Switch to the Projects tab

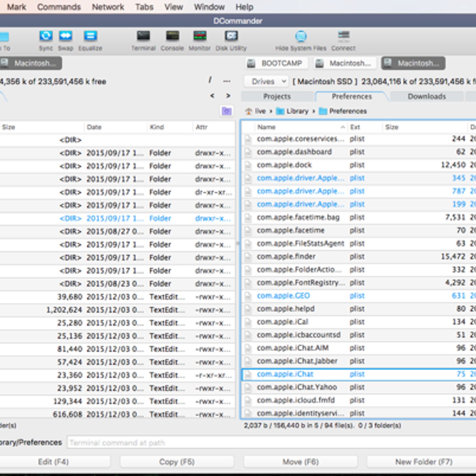pyautogui.click(x=277, y=96)
